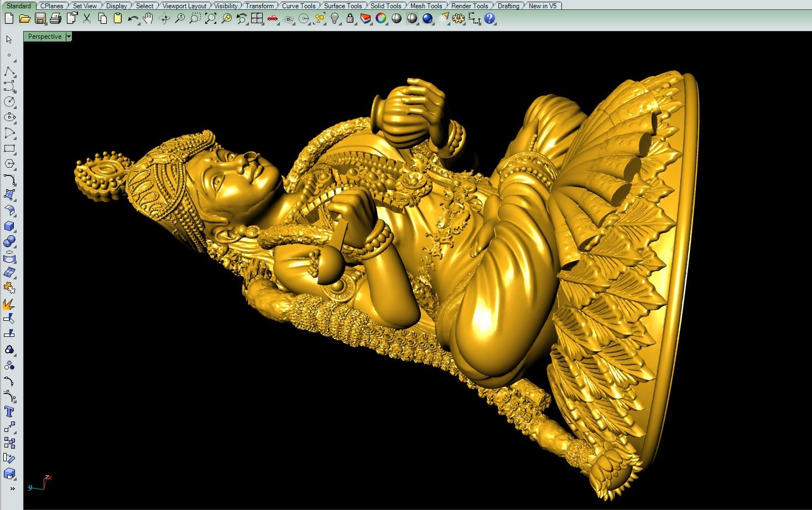The width and height of the screenshot is (812, 510).
Task: Open the Perspective viewport dropdown arrow
Action: [x=69, y=37]
